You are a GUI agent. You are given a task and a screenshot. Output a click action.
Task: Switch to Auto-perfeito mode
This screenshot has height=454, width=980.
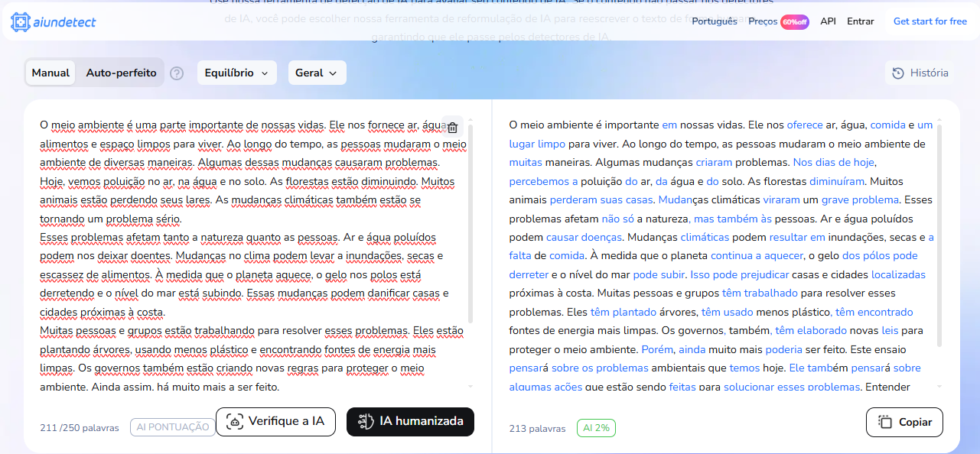pos(121,73)
